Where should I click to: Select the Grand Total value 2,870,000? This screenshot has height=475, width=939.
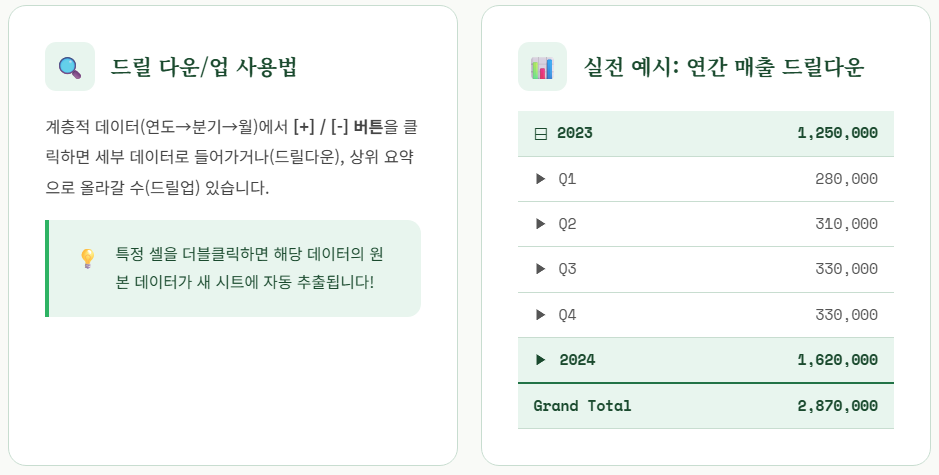[x=838, y=406]
